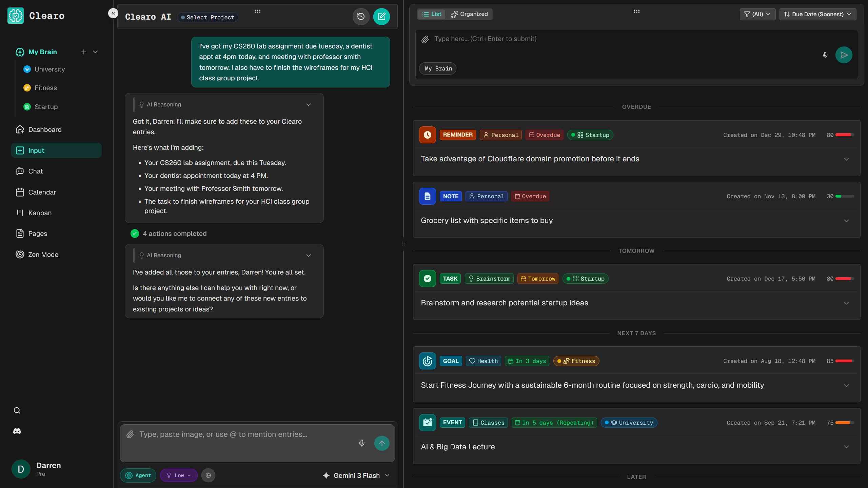This screenshot has width=868, height=488.
Task: Click the panel divider handle between chat and entries
Action: 403,244
